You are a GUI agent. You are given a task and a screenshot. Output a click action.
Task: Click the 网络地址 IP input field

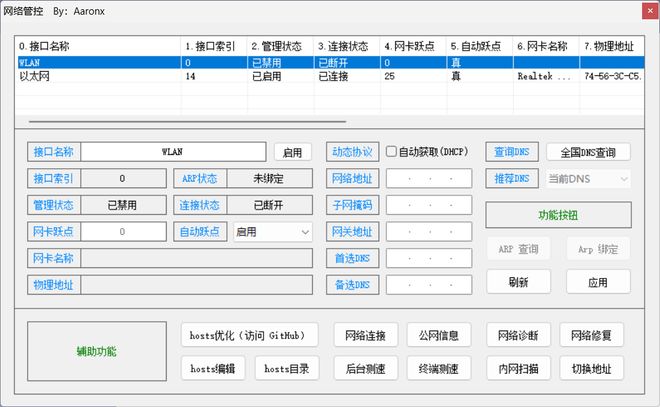tap(429, 178)
